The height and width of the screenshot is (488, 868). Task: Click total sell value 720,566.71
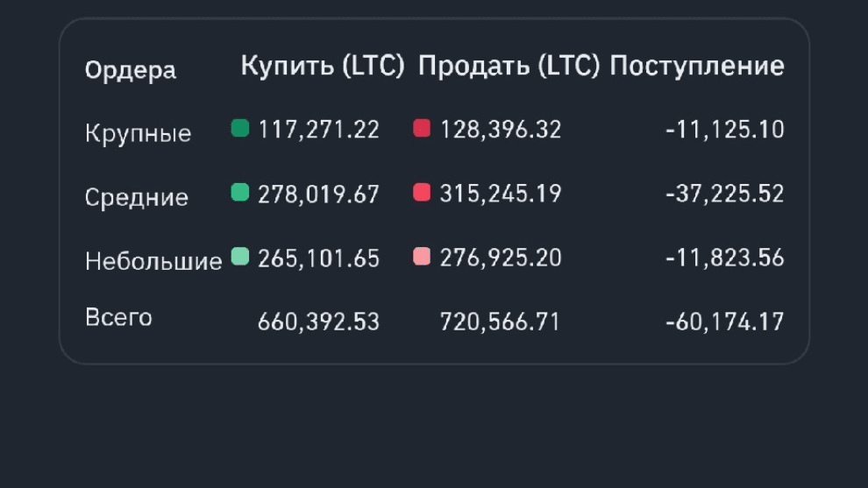click(x=500, y=322)
